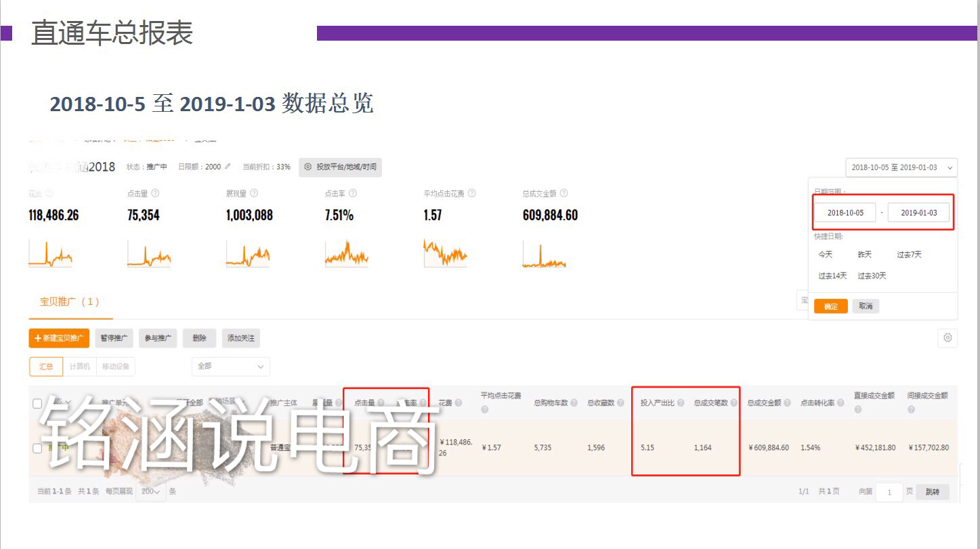Click the 点击率 trend sparkline under 7.51%

tap(347, 253)
